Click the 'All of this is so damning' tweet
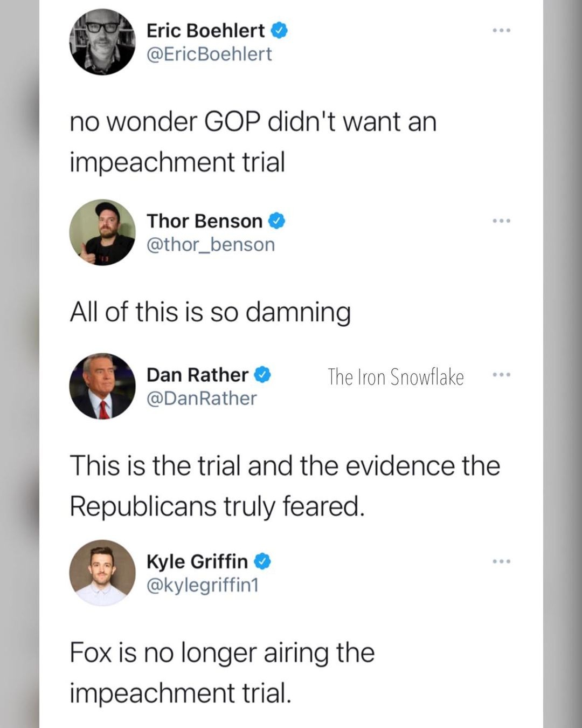This screenshot has width=582, height=728. (210, 312)
